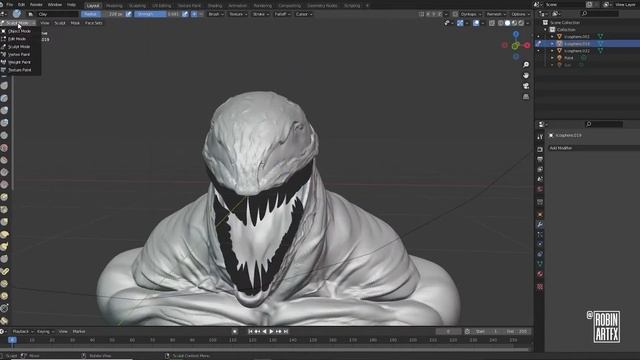640x360 pixels.
Task: Click the hand pan viewport gizmo
Action: 526,76
